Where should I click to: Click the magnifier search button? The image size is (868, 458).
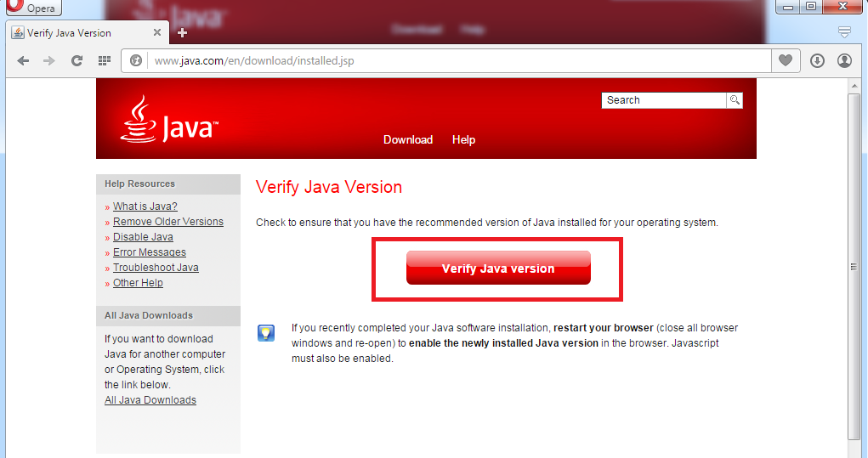(x=735, y=100)
